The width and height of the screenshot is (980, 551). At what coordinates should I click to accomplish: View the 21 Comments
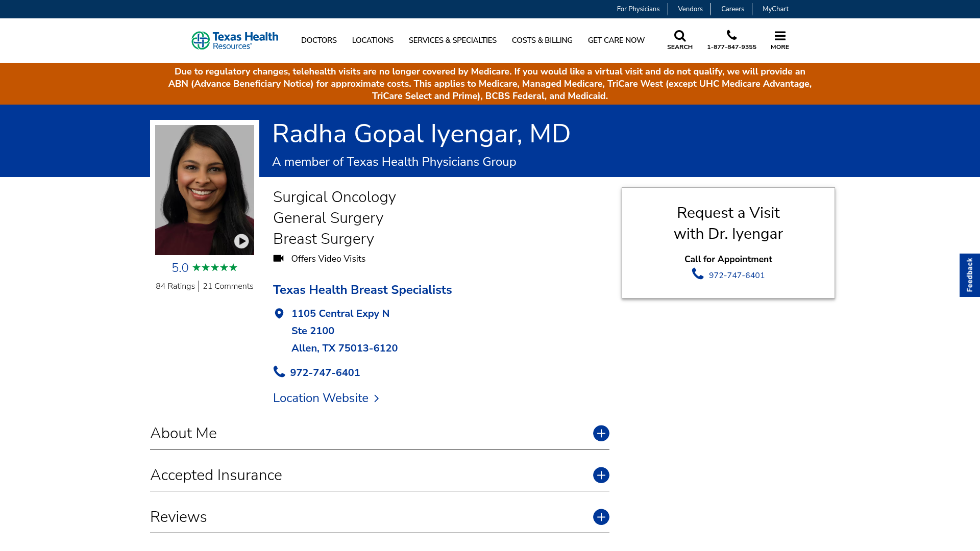(x=228, y=286)
